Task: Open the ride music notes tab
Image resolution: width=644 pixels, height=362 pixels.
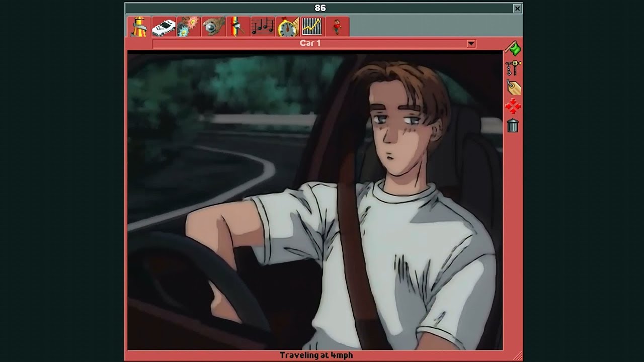Action: [x=262, y=27]
